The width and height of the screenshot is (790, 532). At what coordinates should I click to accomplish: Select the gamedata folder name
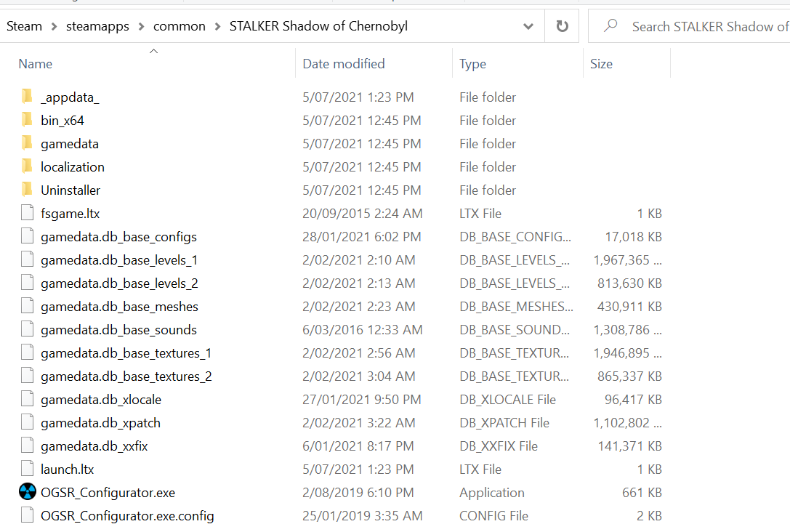coord(70,144)
